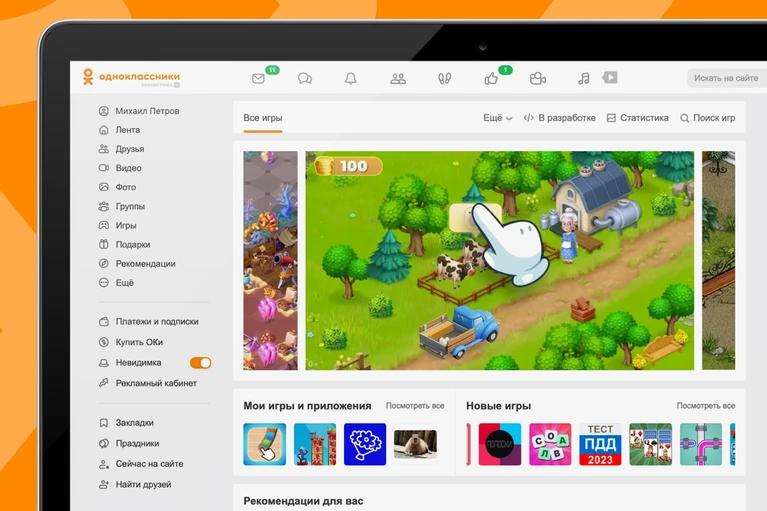Click Посмотреть все next to Новые игры
The height and width of the screenshot is (511, 767).
click(705, 406)
